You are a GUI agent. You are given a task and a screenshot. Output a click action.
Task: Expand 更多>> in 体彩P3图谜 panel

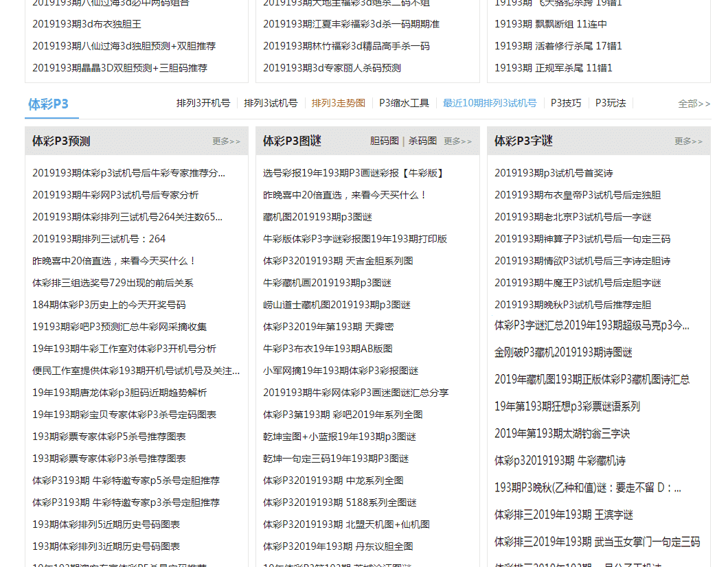click(x=457, y=141)
